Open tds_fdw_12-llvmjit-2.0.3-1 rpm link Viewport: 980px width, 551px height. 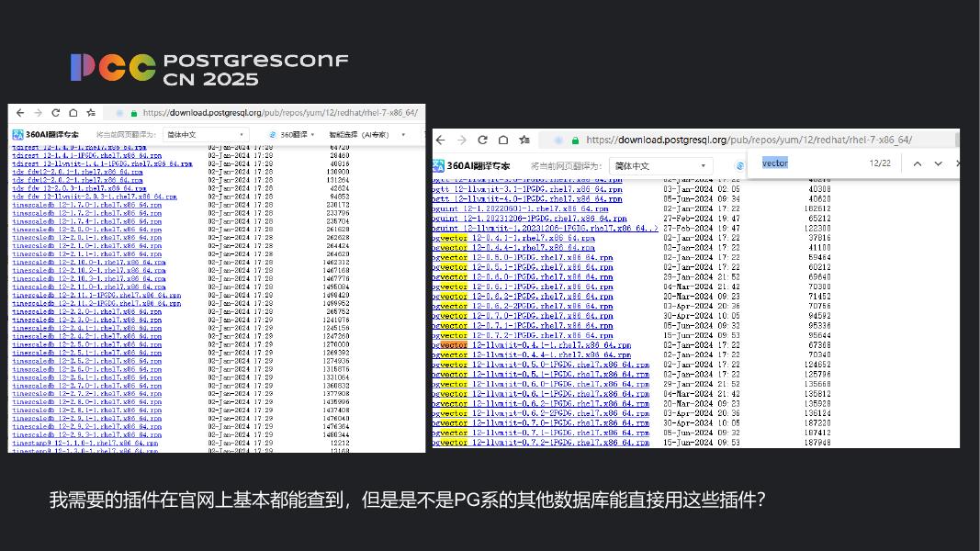pyautogui.click(x=95, y=197)
